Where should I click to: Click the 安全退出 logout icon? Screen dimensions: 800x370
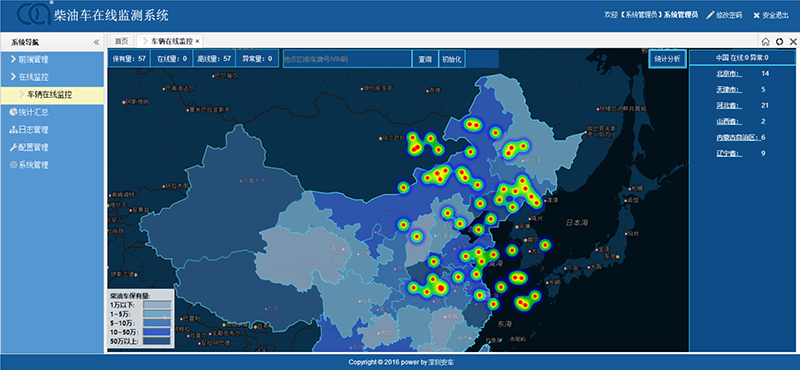point(757,16)
